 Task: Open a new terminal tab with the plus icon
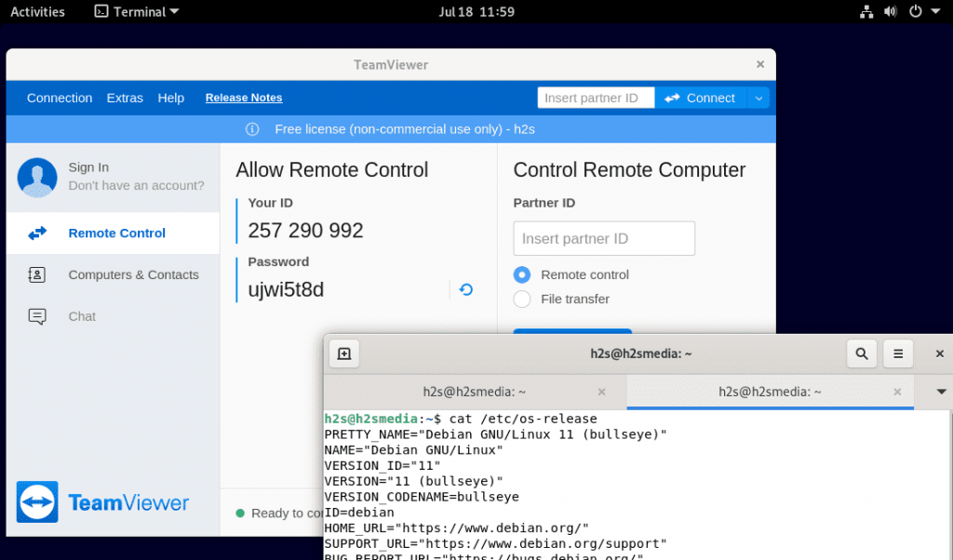point(343,353)
